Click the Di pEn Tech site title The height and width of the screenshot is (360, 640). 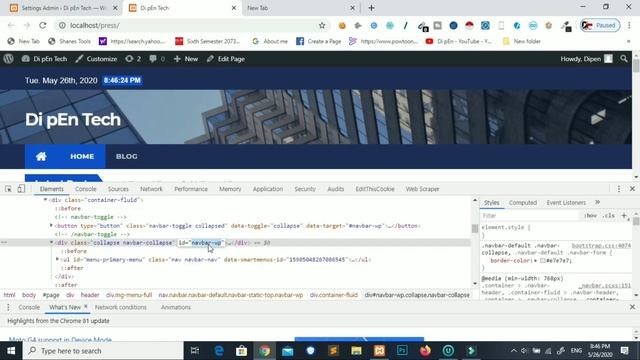[73, 120]
